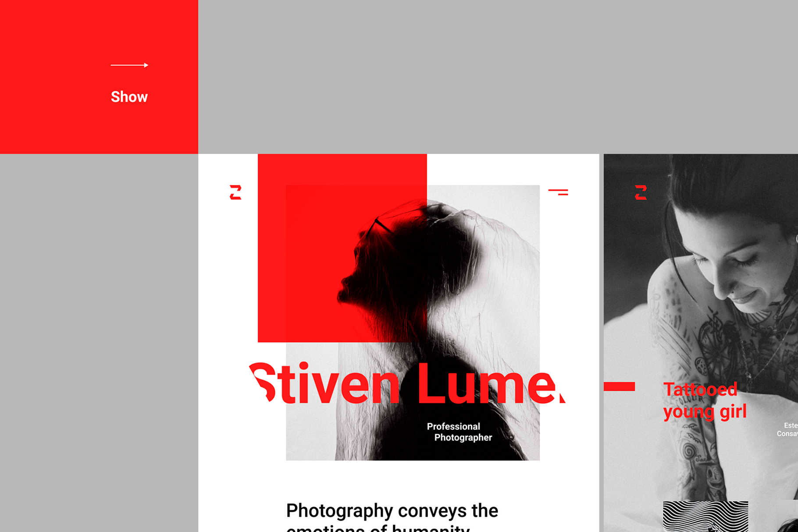Screen dimensions: 798x532
Task: Click the Professional Photographer caption
Action: pos(460,432)
